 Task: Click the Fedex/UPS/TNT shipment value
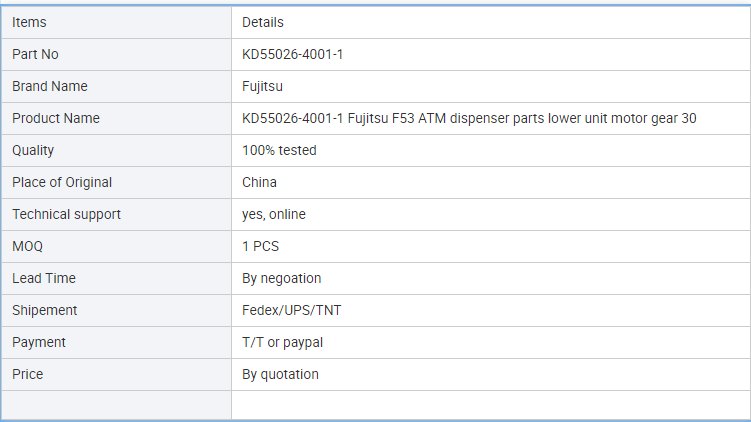pos(292,310)
